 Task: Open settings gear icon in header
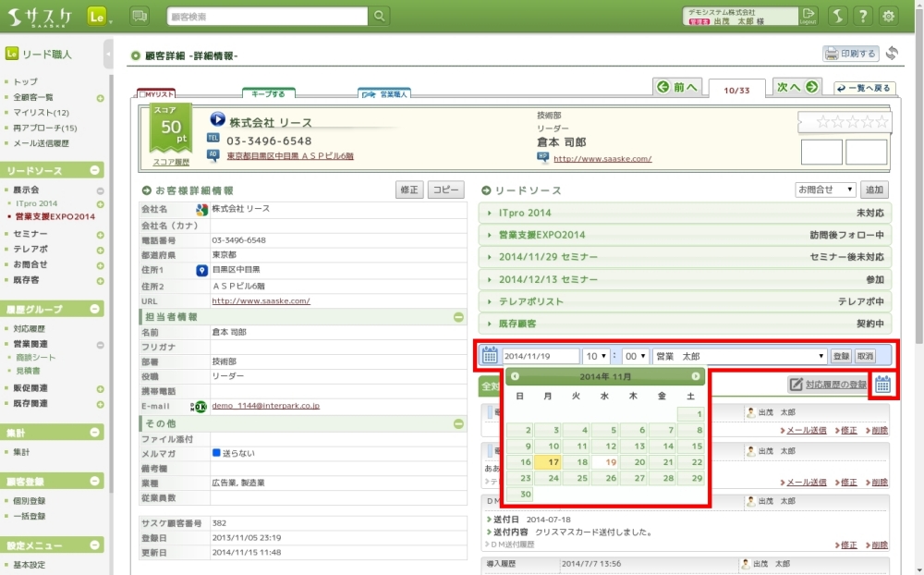coord(889,16)
